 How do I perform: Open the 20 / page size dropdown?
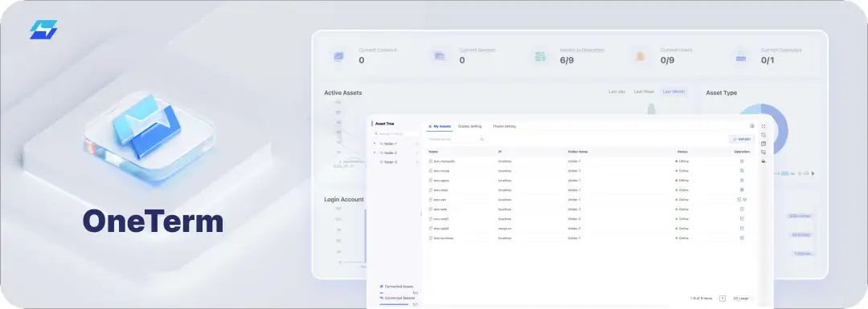tap(741, 299)
